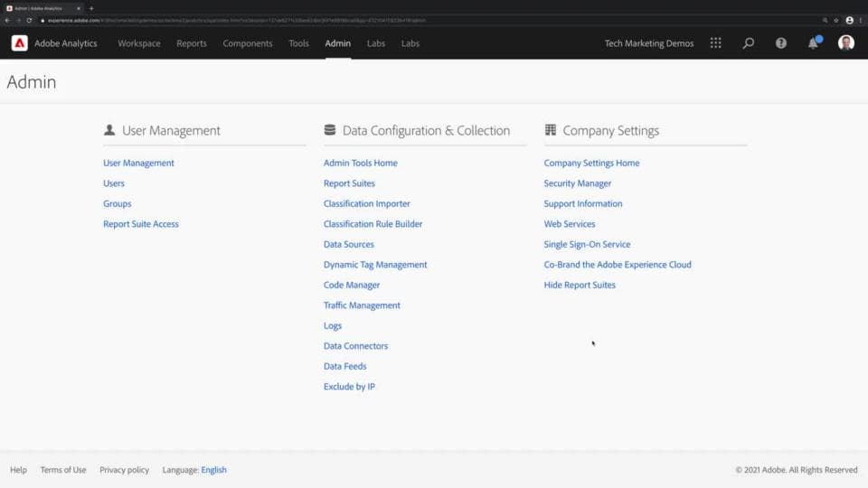
Task: Open a new browser tab
Action: (91, 8)
